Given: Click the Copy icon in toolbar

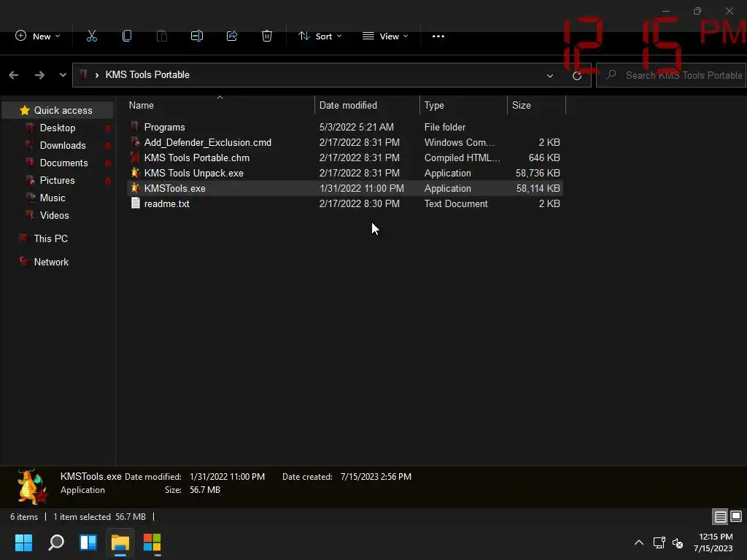Looking at the screenshot, I should (127, 36).
